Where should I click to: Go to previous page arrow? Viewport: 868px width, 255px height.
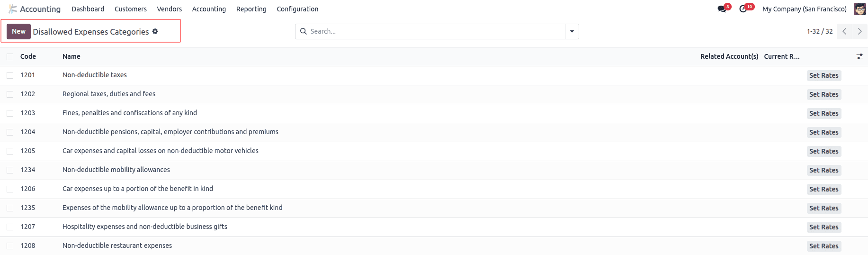pyautogui.click(x=844, y=31)
